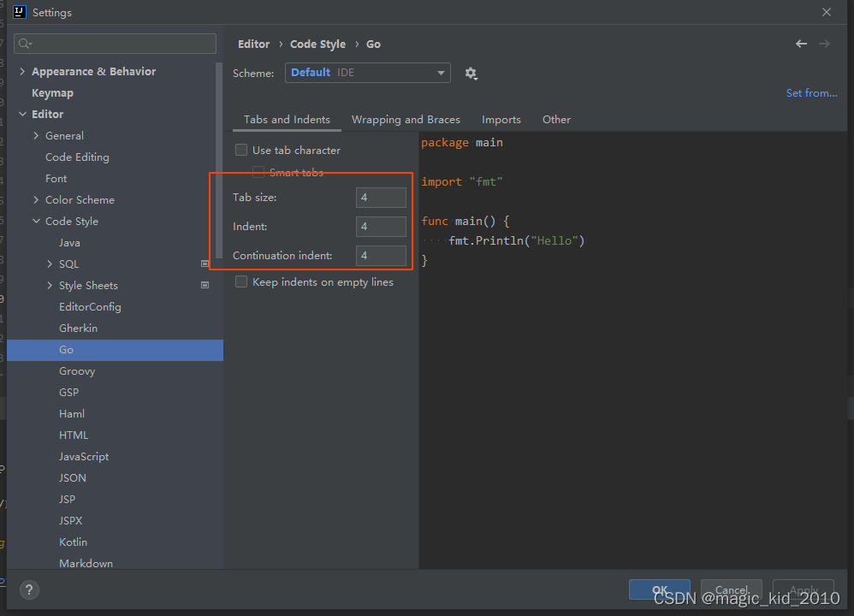Select the Go code style item
Screen dimensions: 854x616
click(115, 350)
